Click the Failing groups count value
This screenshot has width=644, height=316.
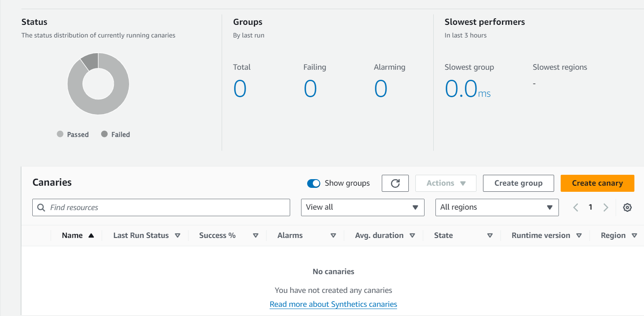click(x=310, y=89)
